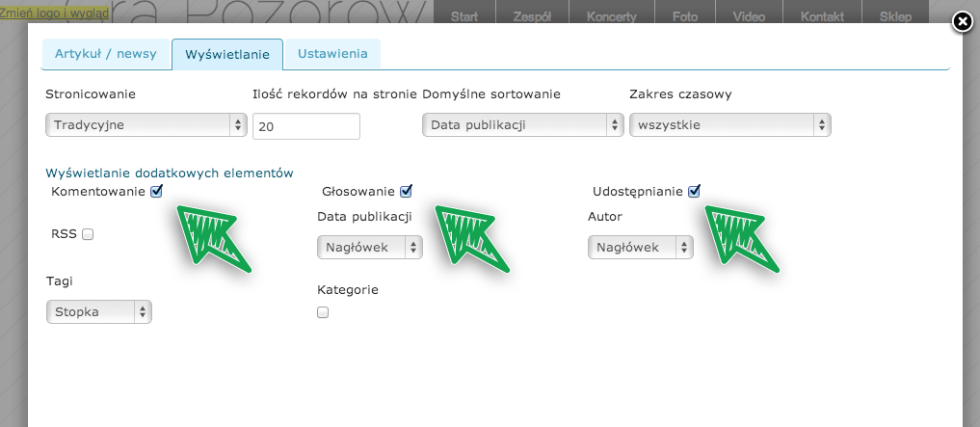The height and width of the screenshot is (427, 980).
Task: Open the Stronicowanie dropdown
Action: coord(146,124)
